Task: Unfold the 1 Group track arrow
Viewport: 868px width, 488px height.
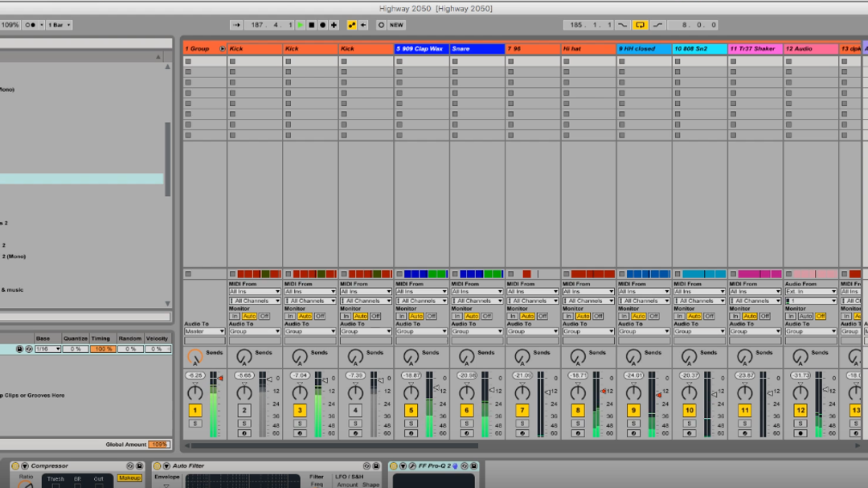Action: [x=223, y=49]
